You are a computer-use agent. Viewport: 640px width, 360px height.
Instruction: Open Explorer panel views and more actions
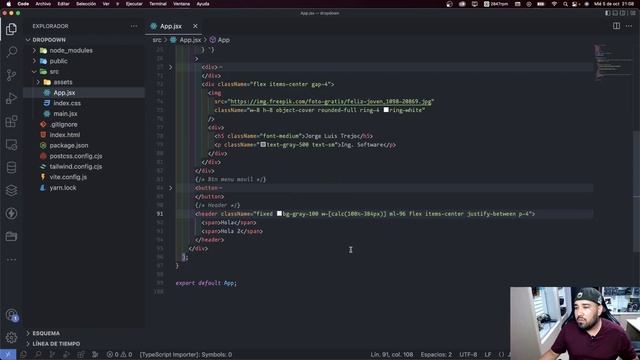click(134, 26)
